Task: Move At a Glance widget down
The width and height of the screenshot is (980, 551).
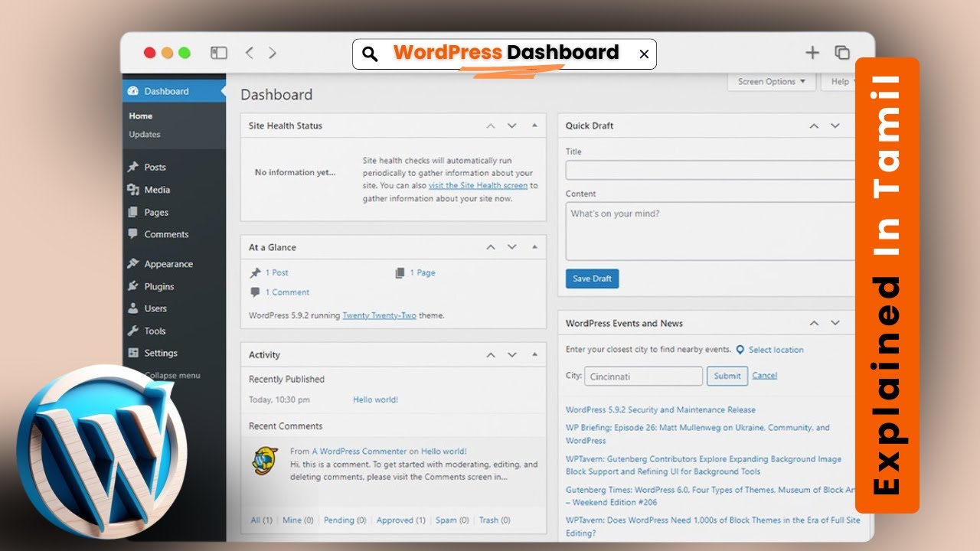Action: click(512, 247)
